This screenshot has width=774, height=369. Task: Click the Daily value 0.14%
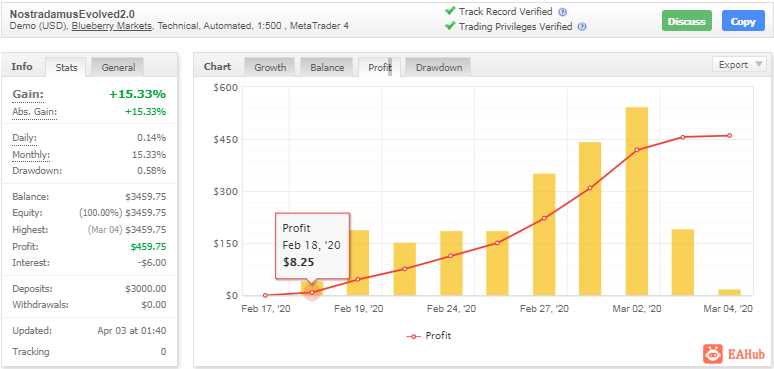click(152, 138)
